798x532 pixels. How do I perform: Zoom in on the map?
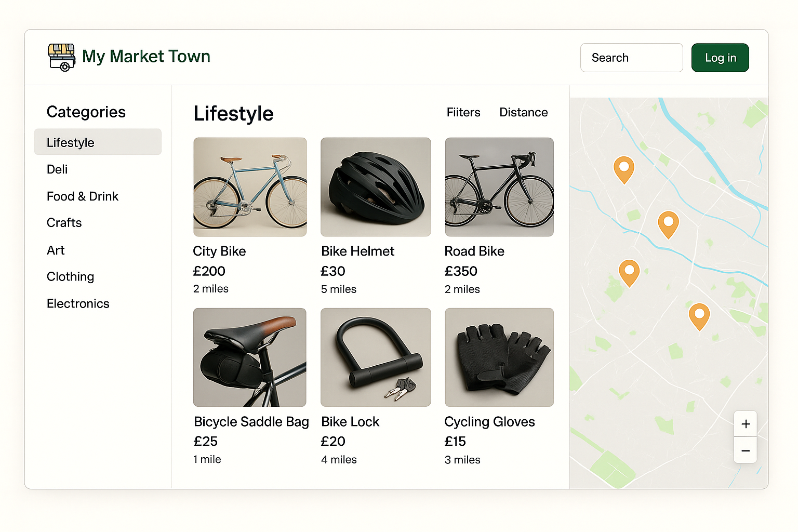(746, 423)
